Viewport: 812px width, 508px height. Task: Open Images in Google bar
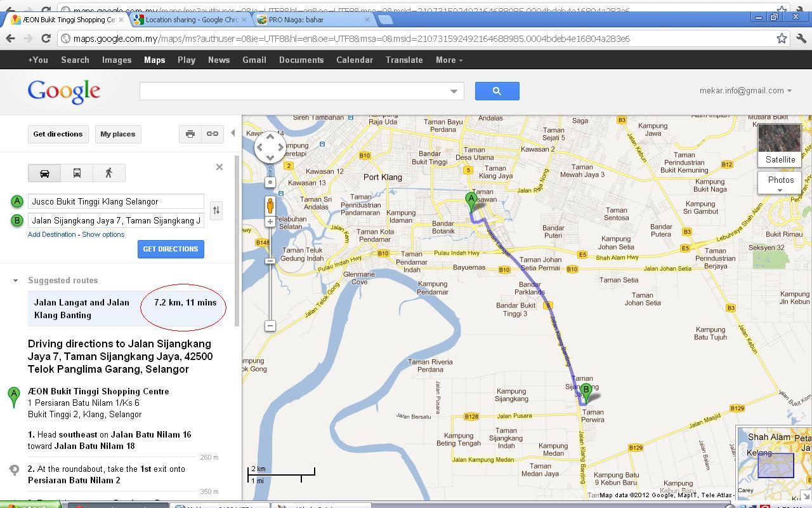(117, 60)
